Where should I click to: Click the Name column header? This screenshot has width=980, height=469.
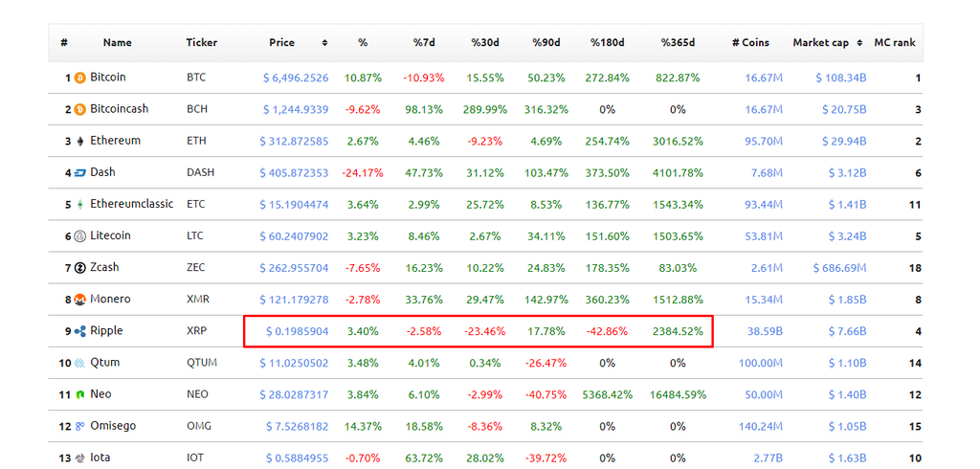(118, 43)
